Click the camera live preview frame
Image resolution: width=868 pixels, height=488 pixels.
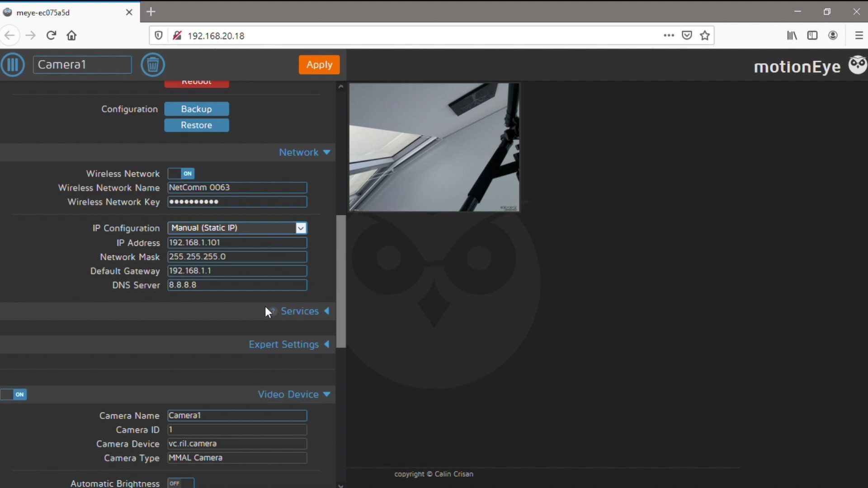click(434, 147)
